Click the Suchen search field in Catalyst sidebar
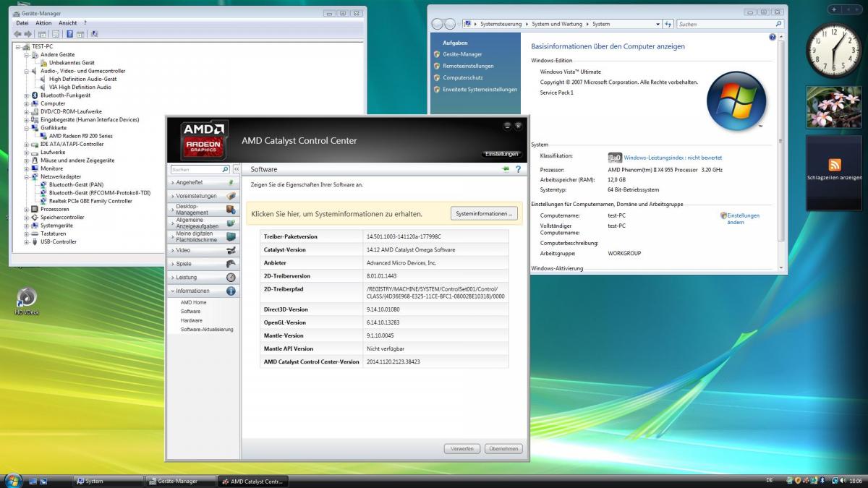The width and height of the screenshot is (868, 488). pyautogui.click(x=195, y=169)
